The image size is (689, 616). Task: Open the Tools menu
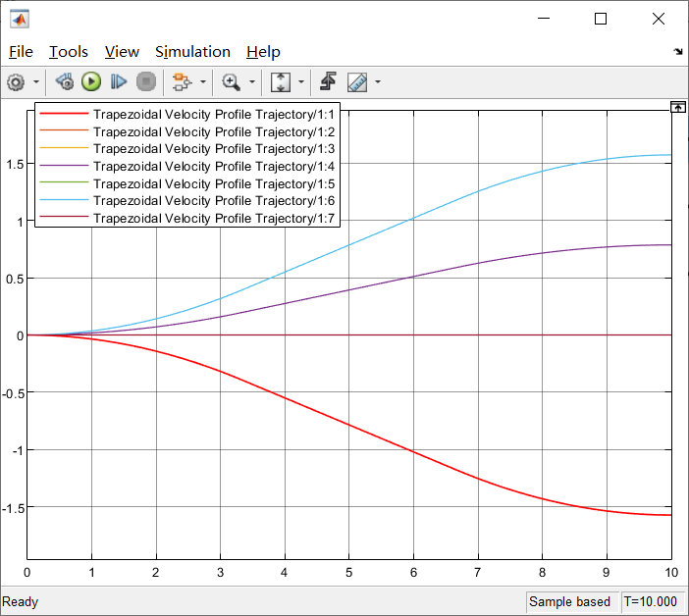[68, 52]
